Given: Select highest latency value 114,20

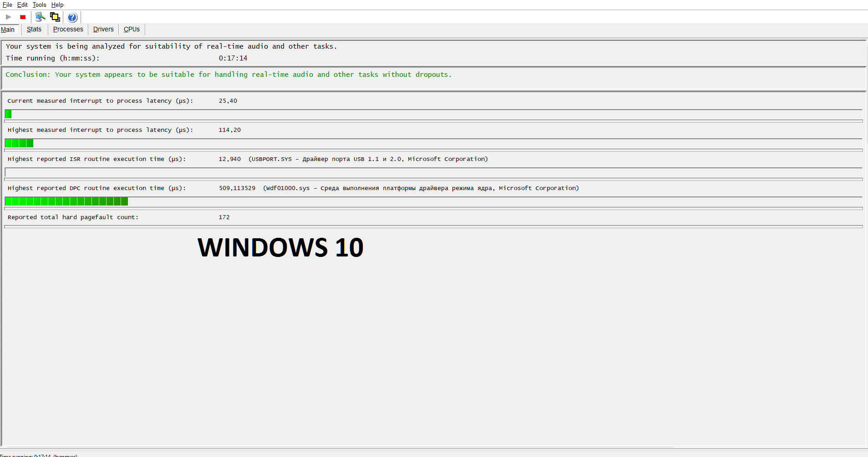Looking at the screenshot, I should point(230,130).
